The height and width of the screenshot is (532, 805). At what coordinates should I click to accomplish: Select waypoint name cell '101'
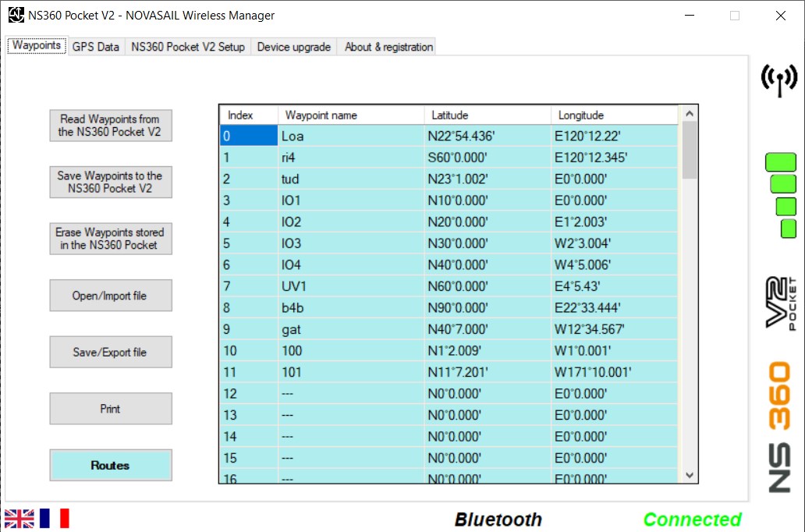point(351,372)
